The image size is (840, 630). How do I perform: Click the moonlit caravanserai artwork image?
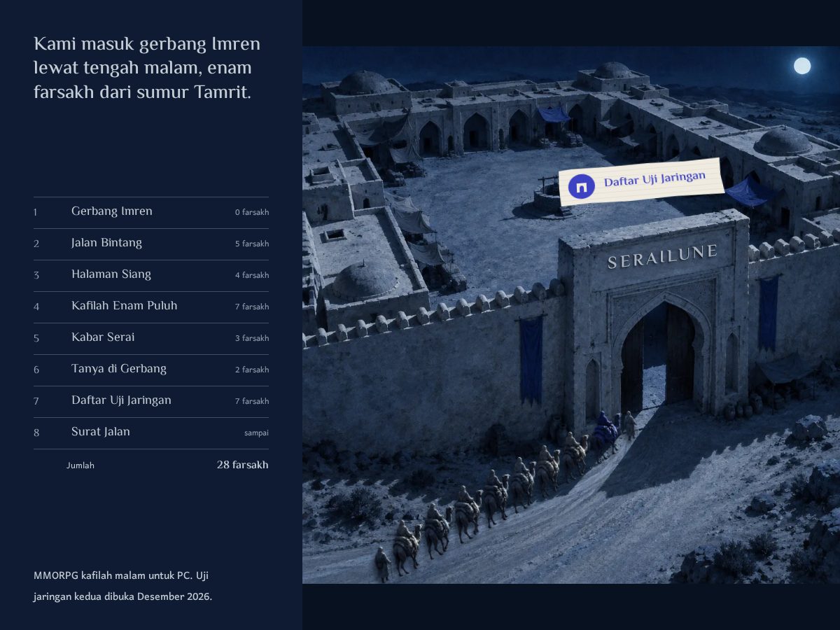click(x=571, y=315)
